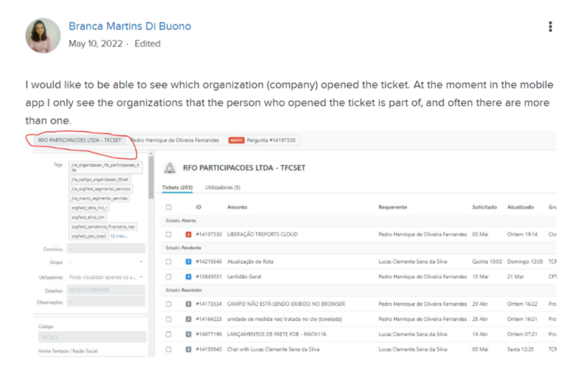Switch to the Pedro Henrique de Oliveira Fernandes tab

[x=175, y=140]
